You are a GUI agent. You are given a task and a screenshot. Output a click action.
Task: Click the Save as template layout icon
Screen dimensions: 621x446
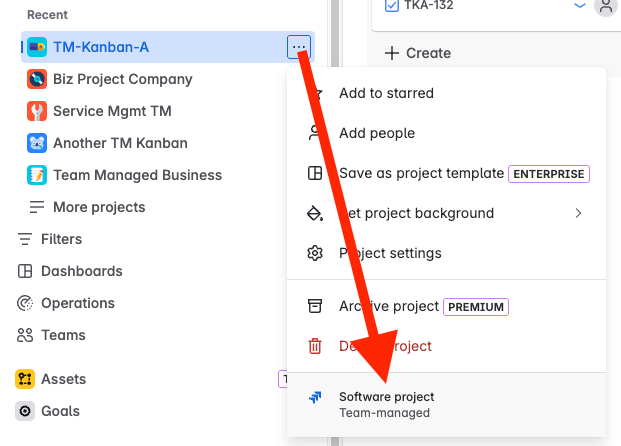pyautogui.click(x=315, y=173)
